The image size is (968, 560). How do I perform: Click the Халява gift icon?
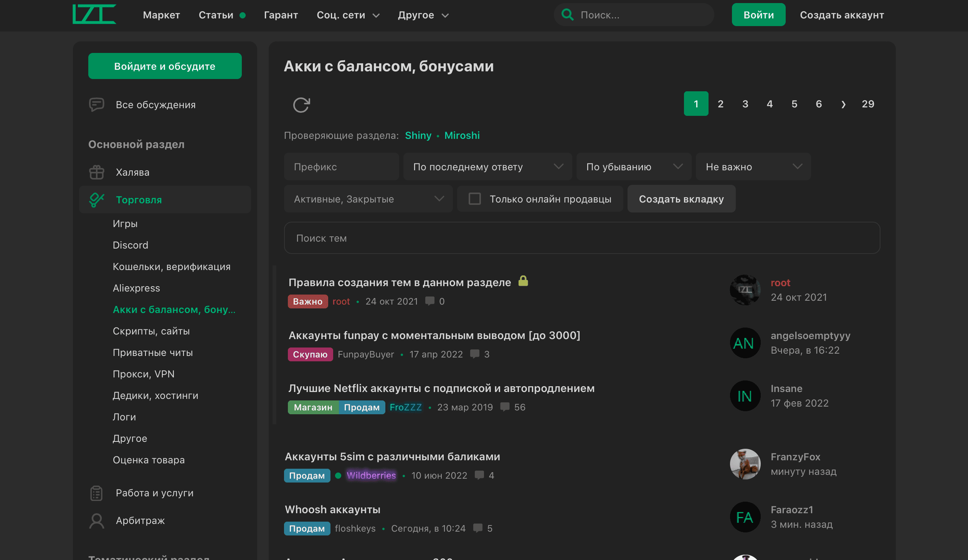(x=96, y=172)
